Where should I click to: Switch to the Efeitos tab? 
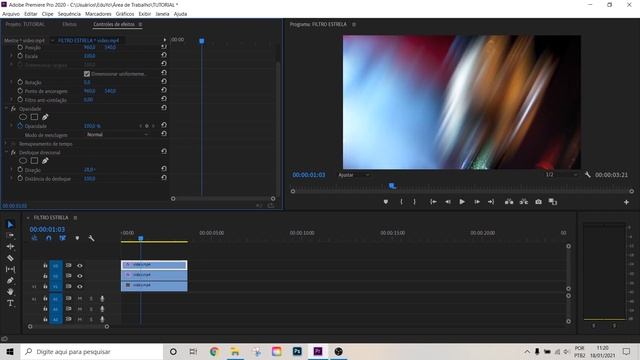[x=69, y=24]
